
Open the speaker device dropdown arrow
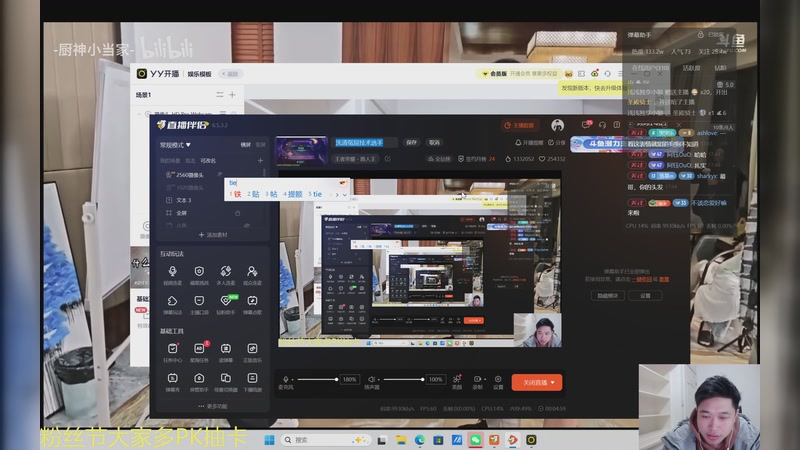(379, 380)
